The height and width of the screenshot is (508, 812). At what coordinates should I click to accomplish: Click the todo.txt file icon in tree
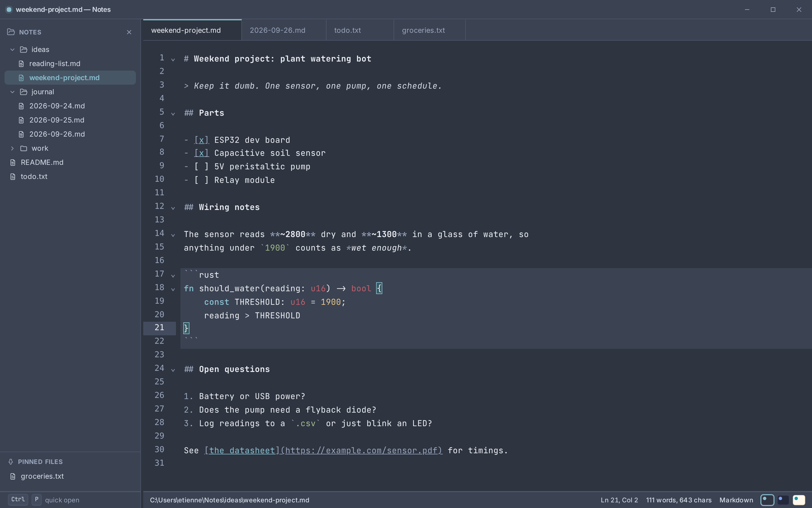13,177
